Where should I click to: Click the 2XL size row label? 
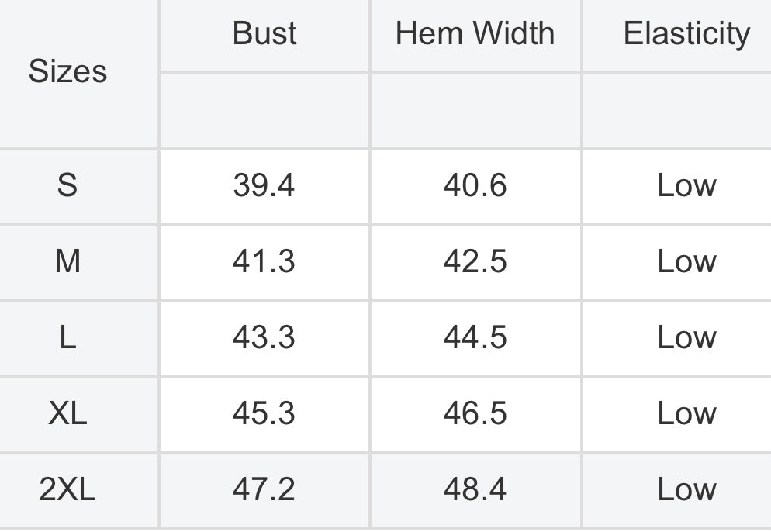[x=67, y=489]
